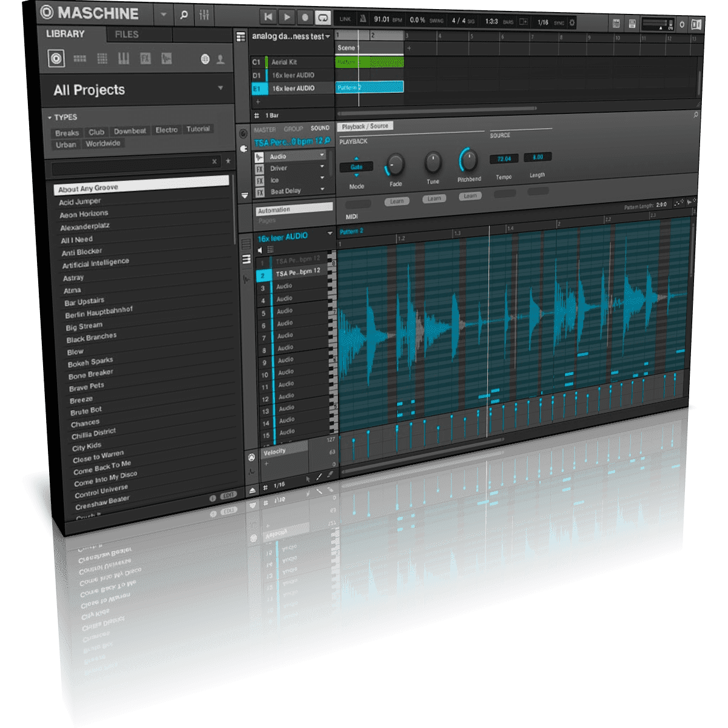The width and height of the screenshot is (728, 728).
Task: Select sound slot 2 TSA Pe..bpm 12
Action: 293,273
